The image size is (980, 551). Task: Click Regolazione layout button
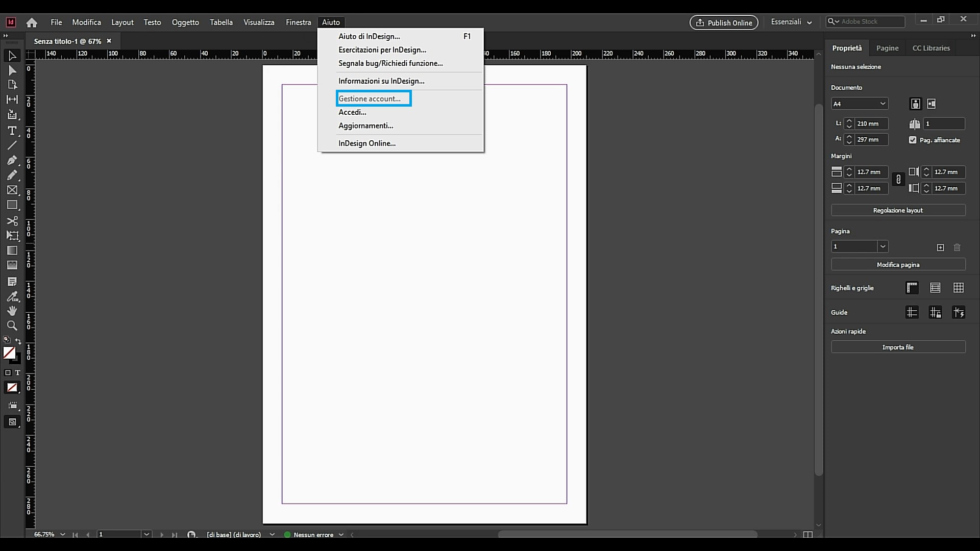coord(898,210)
